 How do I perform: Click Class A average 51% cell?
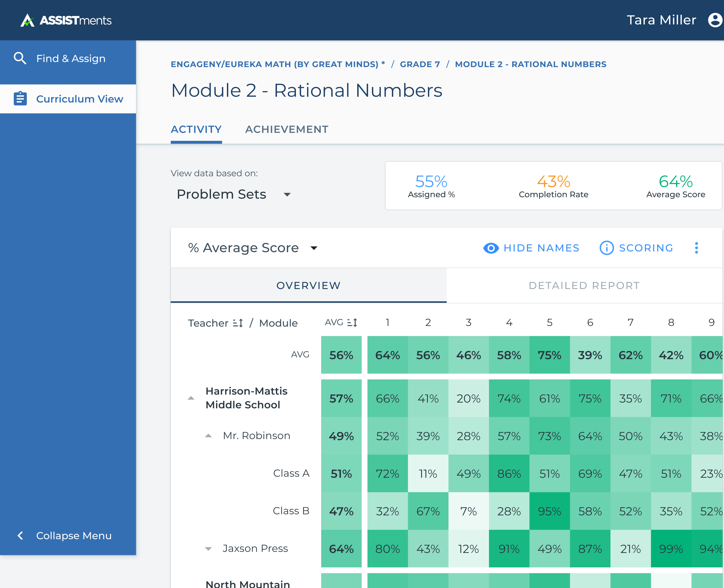(341, 474)
